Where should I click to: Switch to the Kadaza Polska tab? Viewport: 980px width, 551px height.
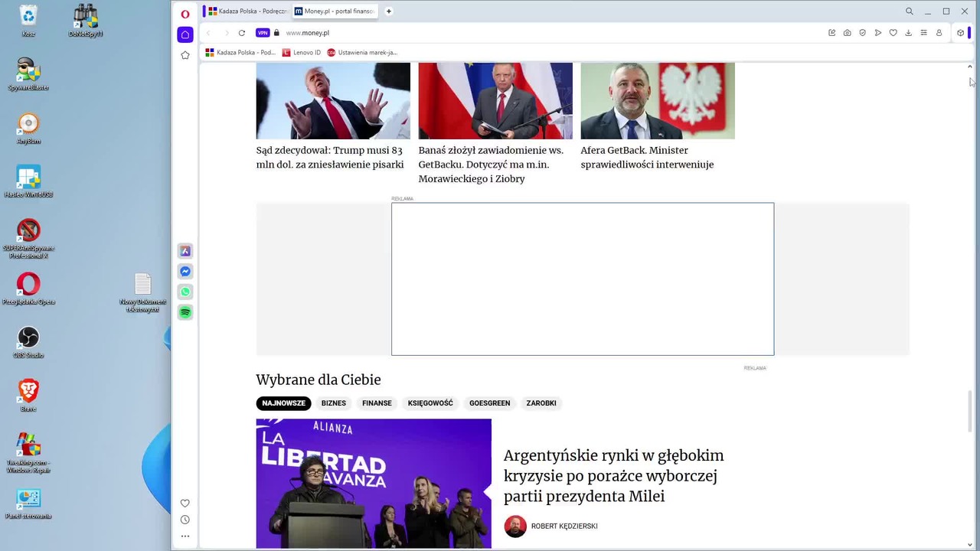click(247, 11)
